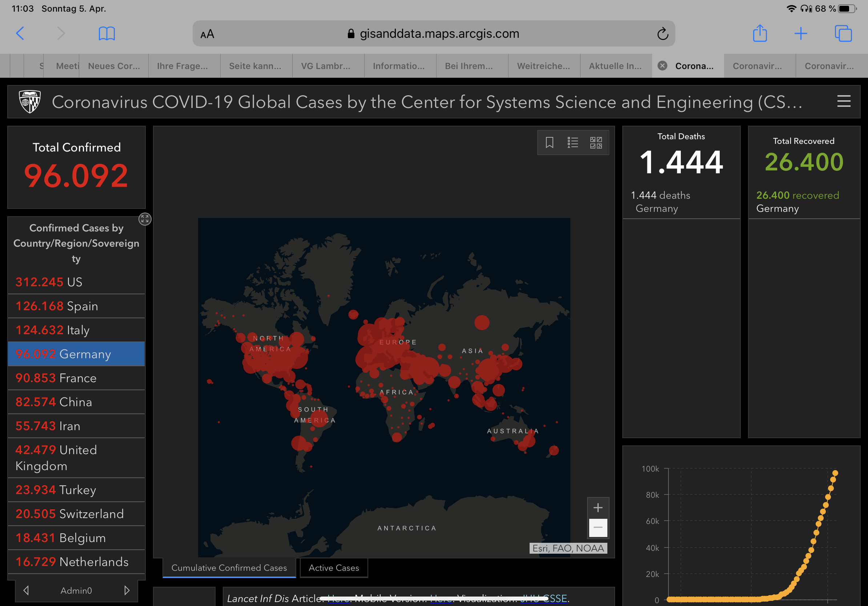The image size is (868, 606).
Task: Open the map legend list icon
Action: (572, 142)
